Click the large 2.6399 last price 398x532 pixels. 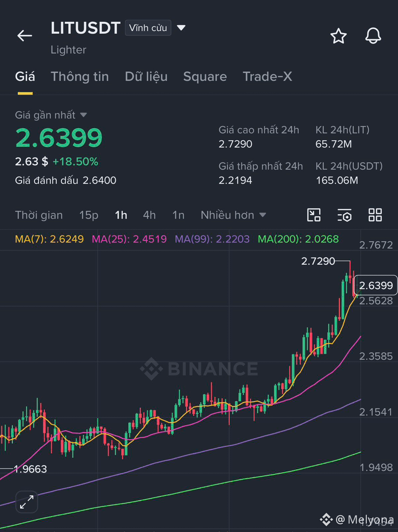(59, 138)
